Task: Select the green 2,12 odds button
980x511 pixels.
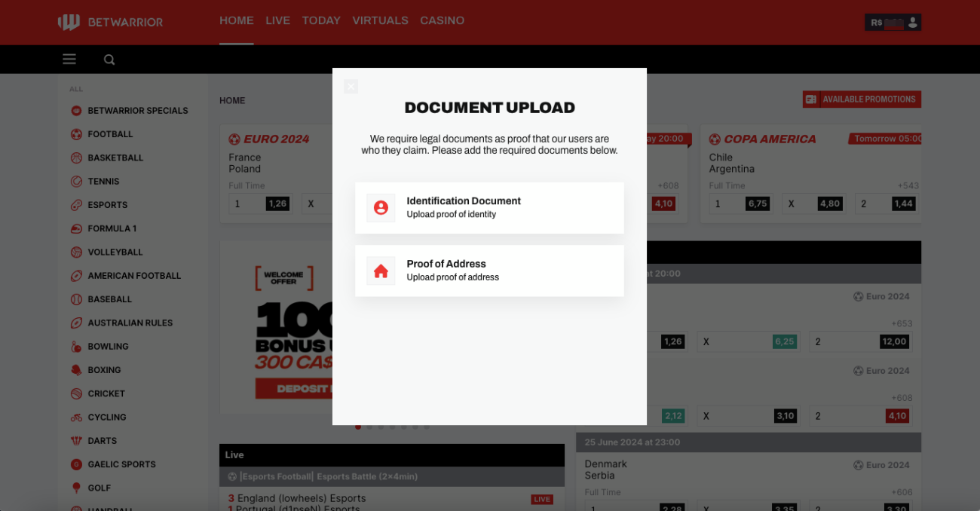Action: pyautogui.click(x=673, y=416)
